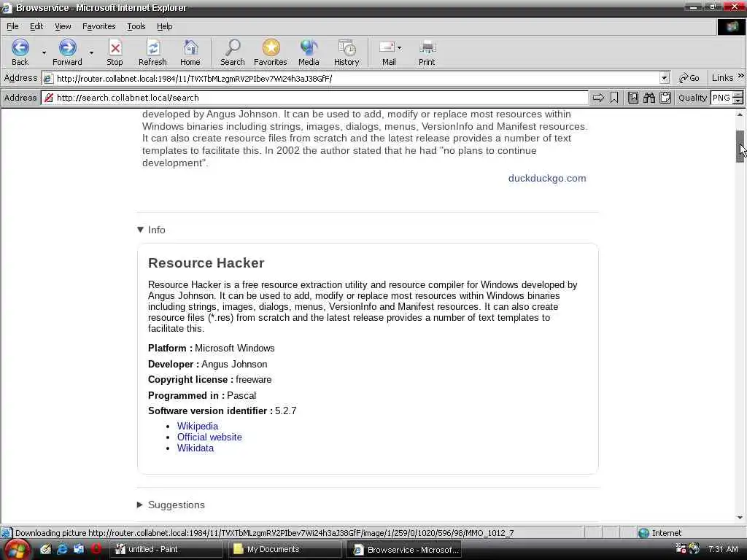Open the Tools menu
This screenshot has height=560, width=747.
click(x=136, y=26)
